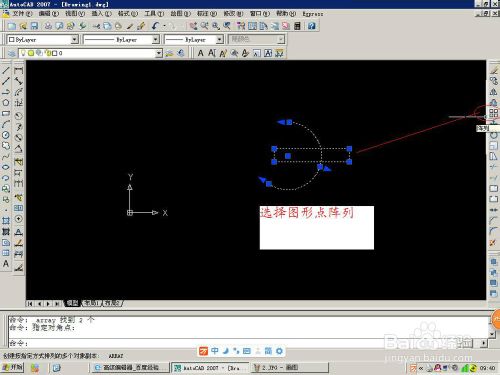Toggle IME soft keyboard icon

[247, 351]
